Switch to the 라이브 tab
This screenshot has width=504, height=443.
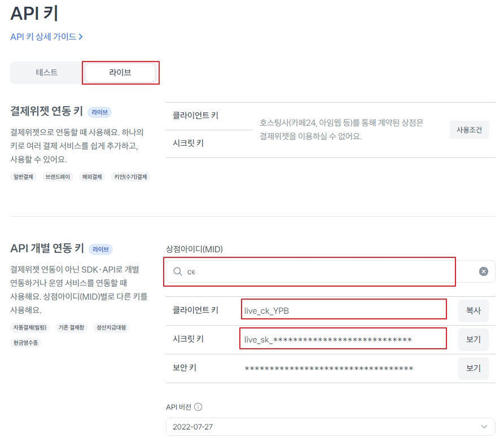pos(120,72)
